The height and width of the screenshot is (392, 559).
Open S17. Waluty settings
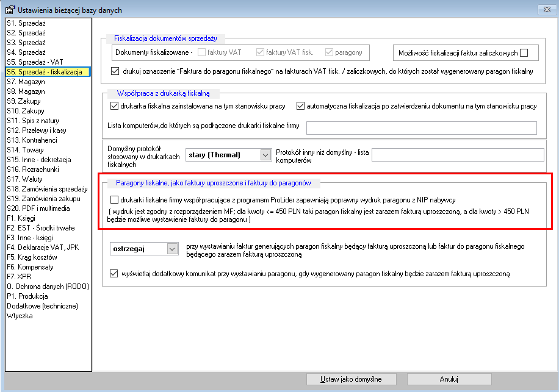[x=48, y=179]
